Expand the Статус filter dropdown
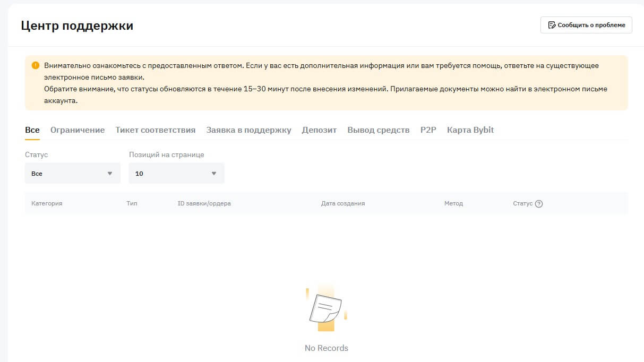The image size is (644, 362). point(73,174)
